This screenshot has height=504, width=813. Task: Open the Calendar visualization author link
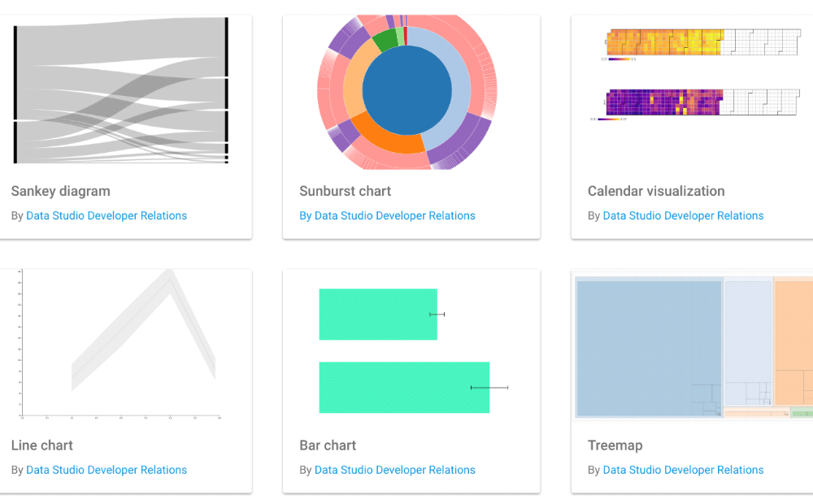[683, 215]
